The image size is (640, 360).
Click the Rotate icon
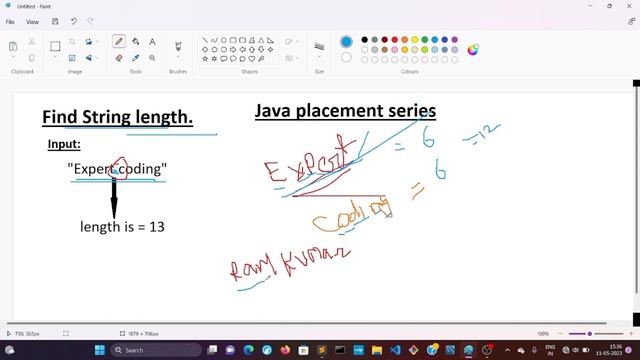(89, 42)
